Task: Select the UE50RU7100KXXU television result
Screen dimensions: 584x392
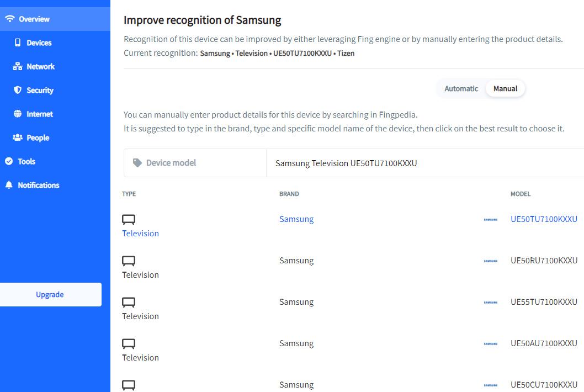Action: pos(544,261)
